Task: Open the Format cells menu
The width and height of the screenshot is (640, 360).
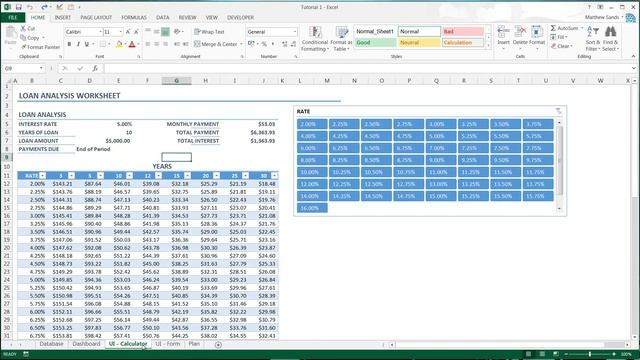Action: pos(537,37)
